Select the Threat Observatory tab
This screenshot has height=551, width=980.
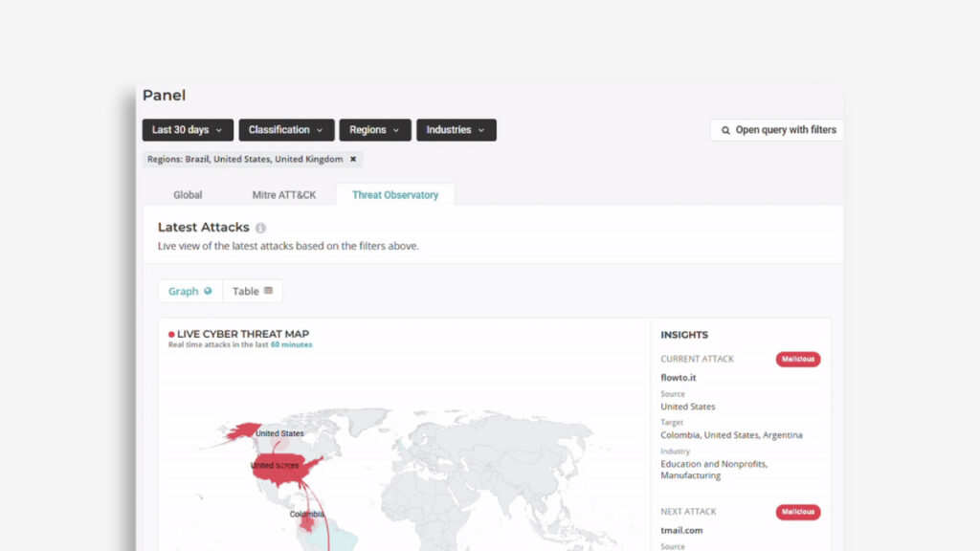394,195
